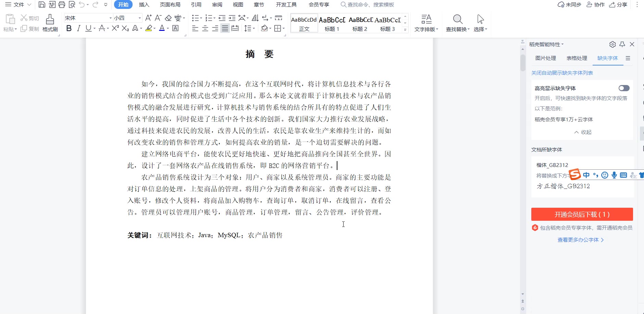The width and height of the screenshot is (644, 314).
Task: Expand the style gallery list
Action: coord(405,30)
